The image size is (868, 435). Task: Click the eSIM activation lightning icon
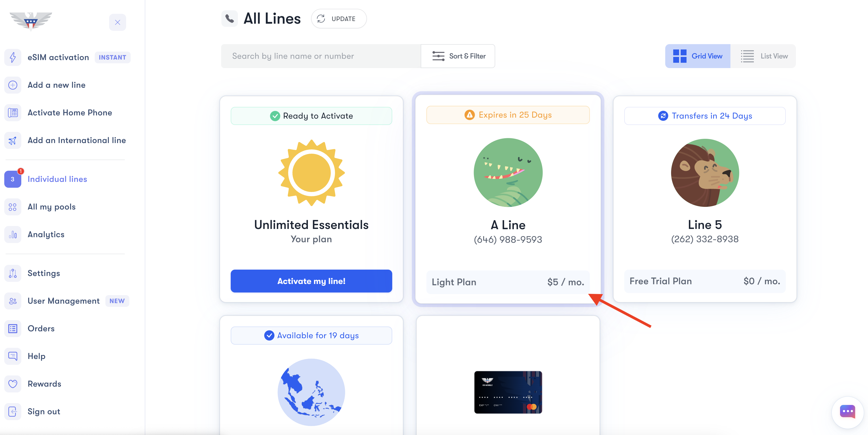pyautogui.click(x=13, y=57)
